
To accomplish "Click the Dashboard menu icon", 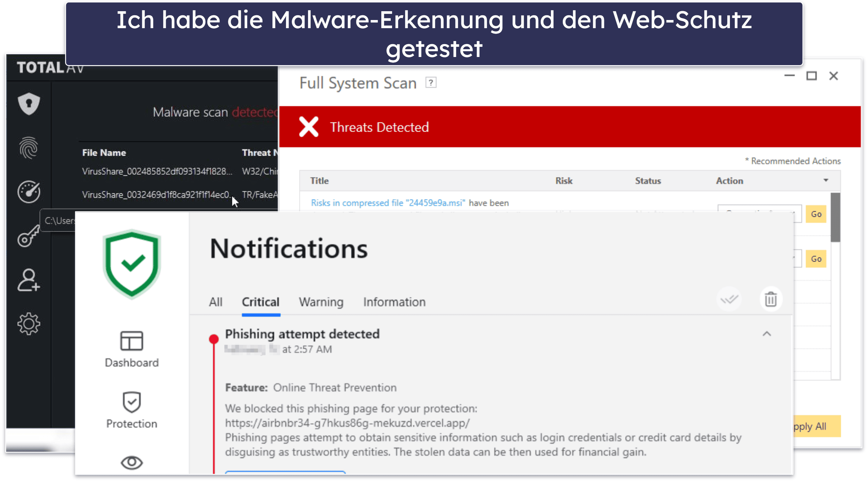I will click(132, 342).
